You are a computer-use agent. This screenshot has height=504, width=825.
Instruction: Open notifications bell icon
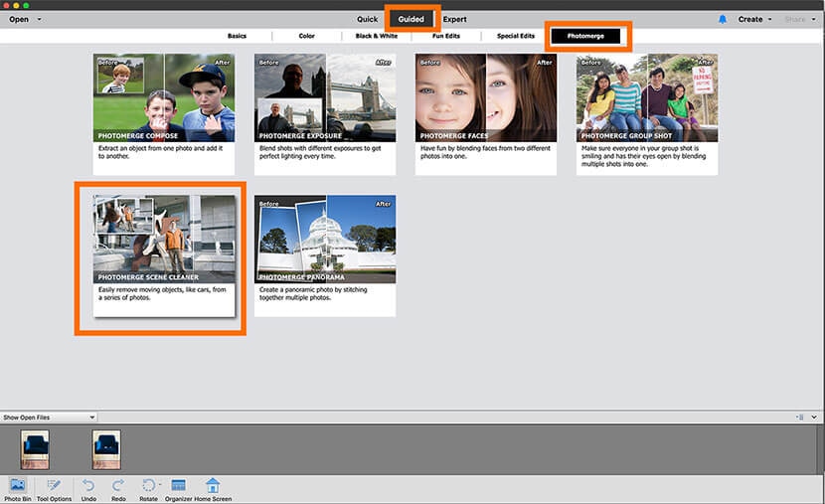[722, 19]
